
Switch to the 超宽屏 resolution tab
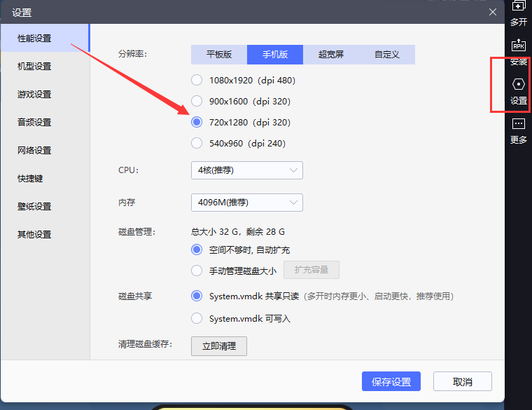click(x=330, y=55)
